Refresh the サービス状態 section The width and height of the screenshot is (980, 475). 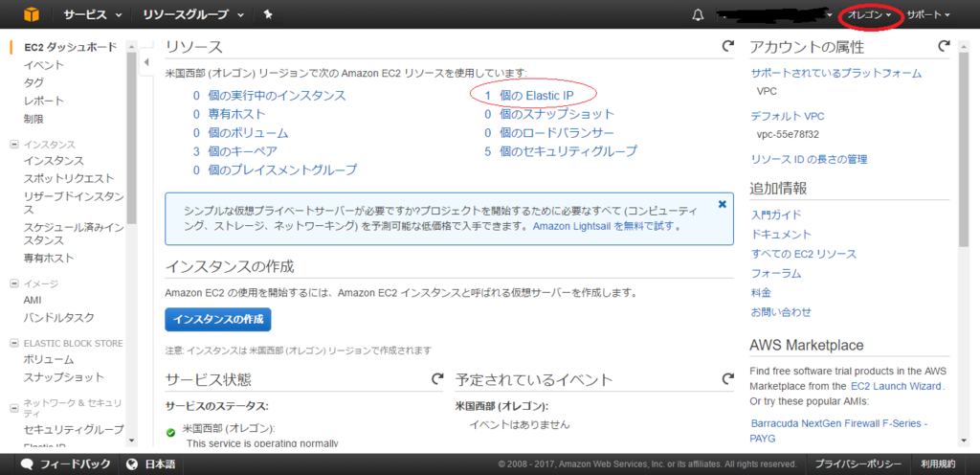[x=438, y=378]
